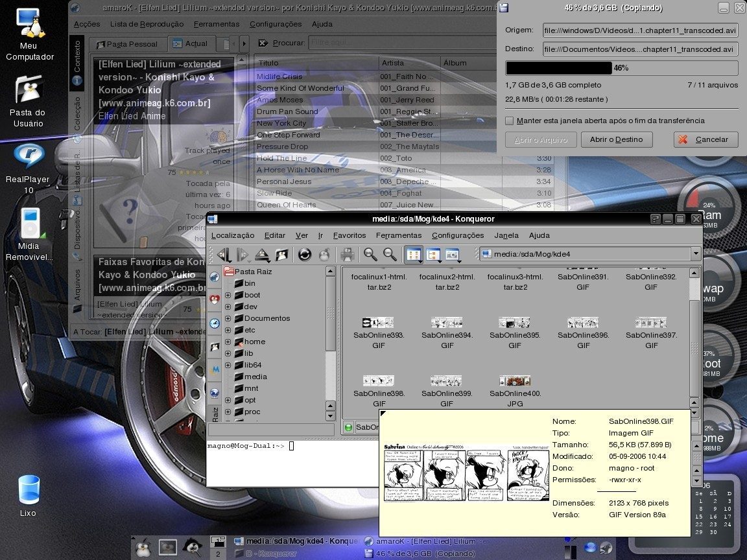The image size is (747, 560).
Task: Open Konqueror's Janela menu
Action: (506, 235)
